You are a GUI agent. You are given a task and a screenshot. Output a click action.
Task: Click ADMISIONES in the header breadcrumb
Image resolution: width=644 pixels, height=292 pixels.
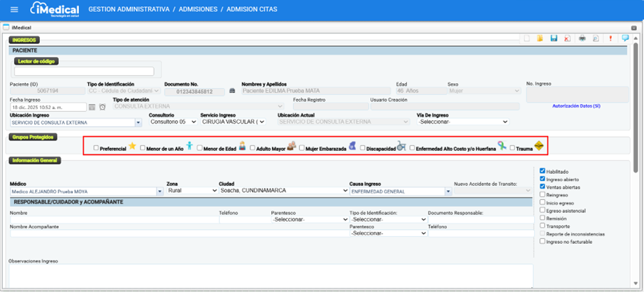[206, 10]
